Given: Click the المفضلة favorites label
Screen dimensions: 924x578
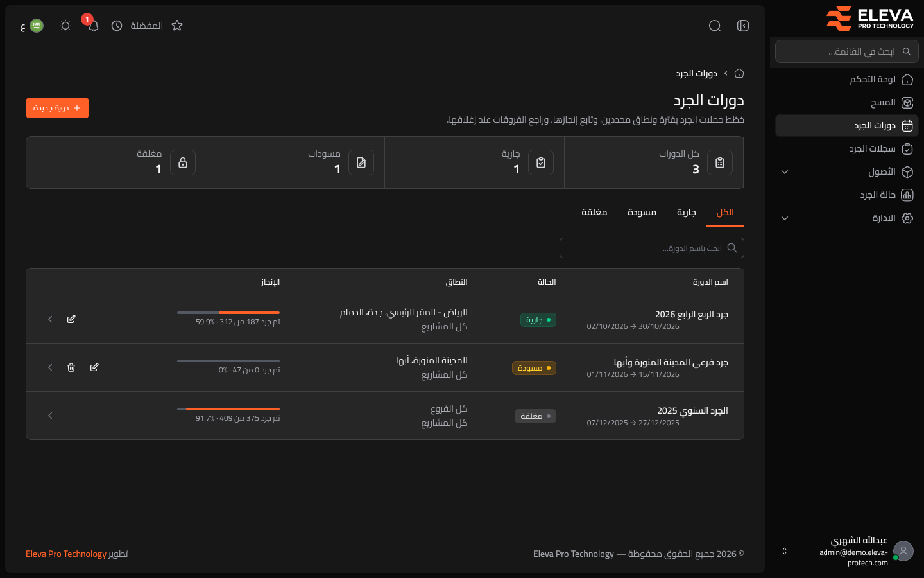Looking at the screenshot, I should pyautogui.click(x=146, y=26).
